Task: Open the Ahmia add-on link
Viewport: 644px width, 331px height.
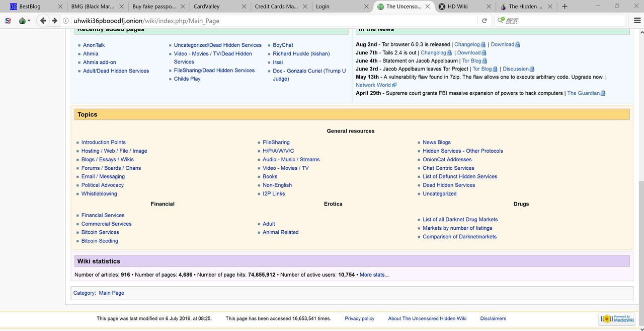Action: pos(99,62)
